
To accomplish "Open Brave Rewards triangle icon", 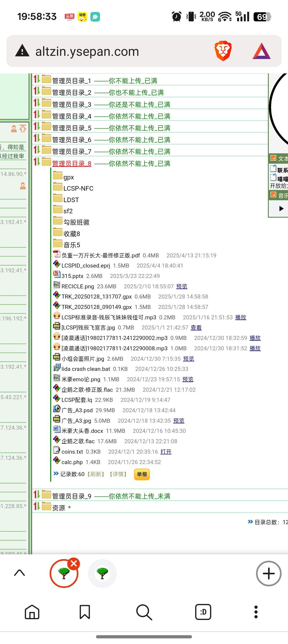I will (261, 51).
